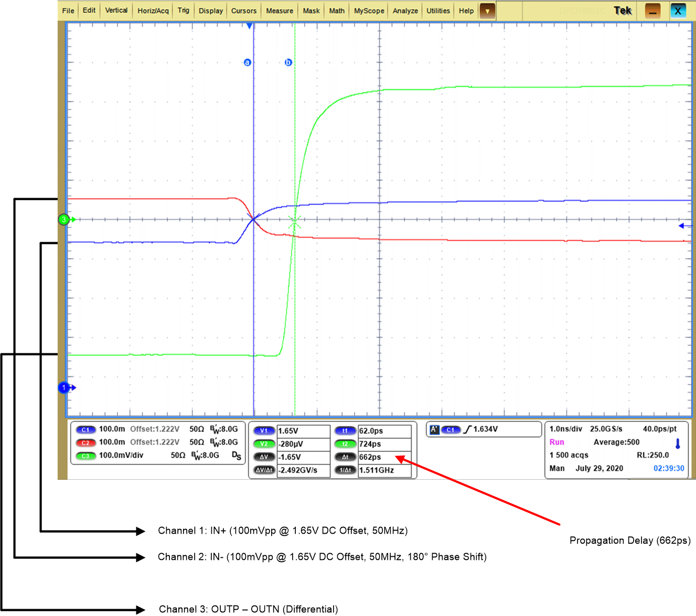Select the C1 channel badge
The height and width of the screenshot is (616, 696).
(x=85, y=429)
